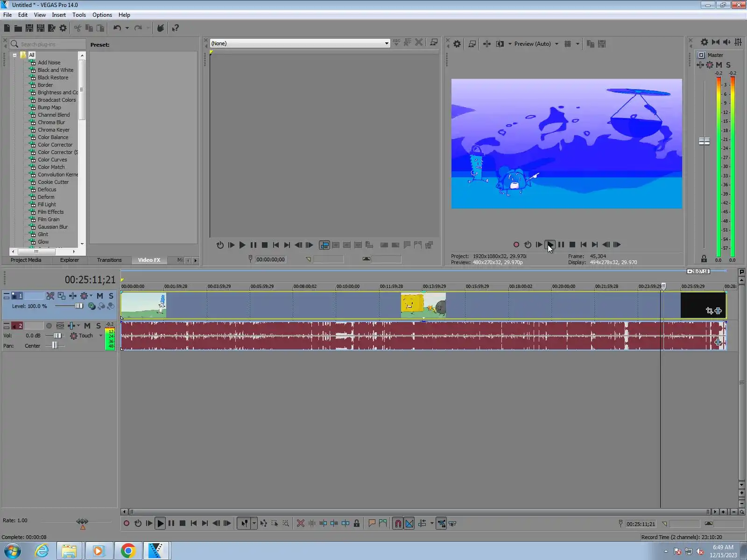Viewport: 747px width, 560px height.
Task: Solo video track 1
Action: pos(111,296)
